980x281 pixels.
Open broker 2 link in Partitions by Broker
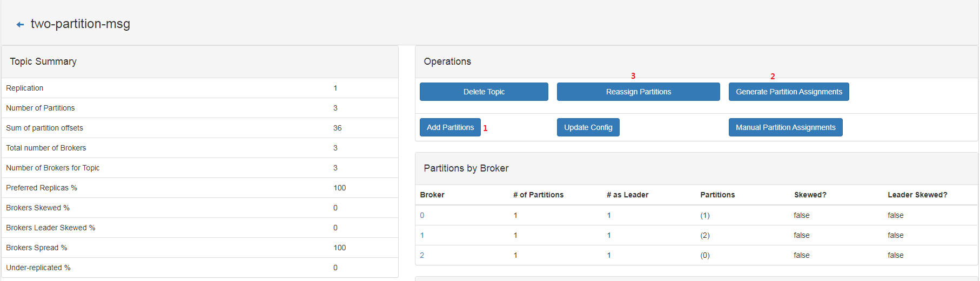point(422,255)
